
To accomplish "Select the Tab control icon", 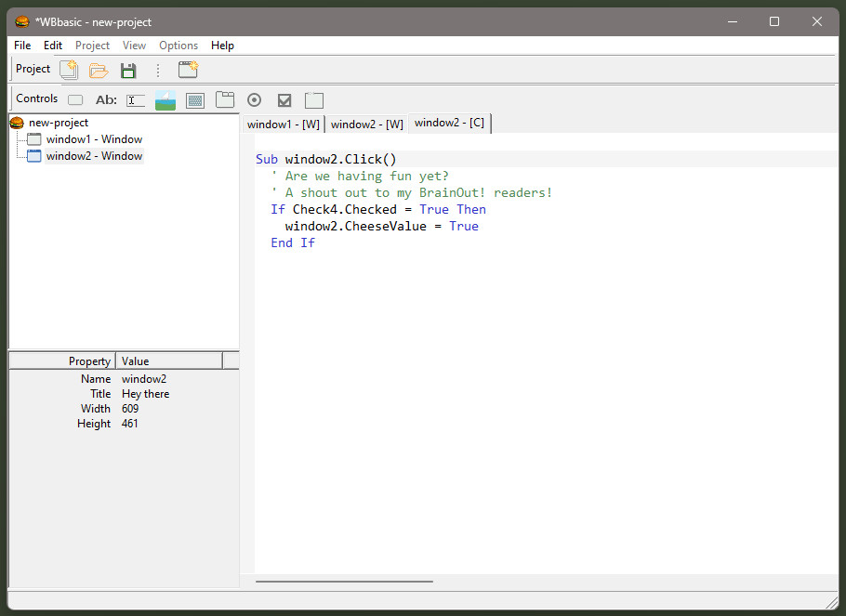I will 225,99.
